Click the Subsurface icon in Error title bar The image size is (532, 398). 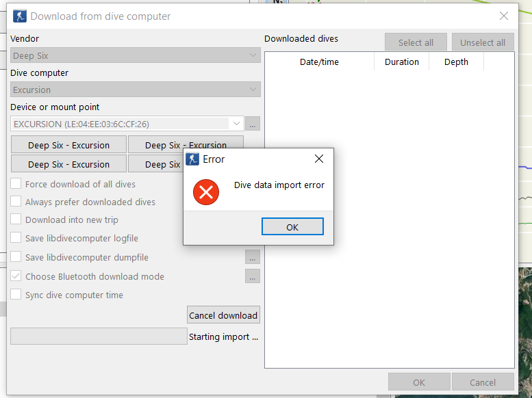tap(192, 159)
